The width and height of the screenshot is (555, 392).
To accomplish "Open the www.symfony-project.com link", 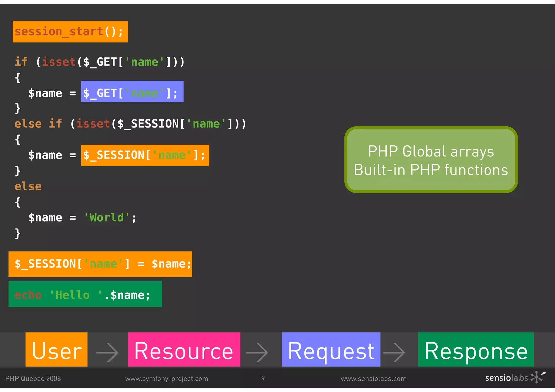I will [167, 378].
